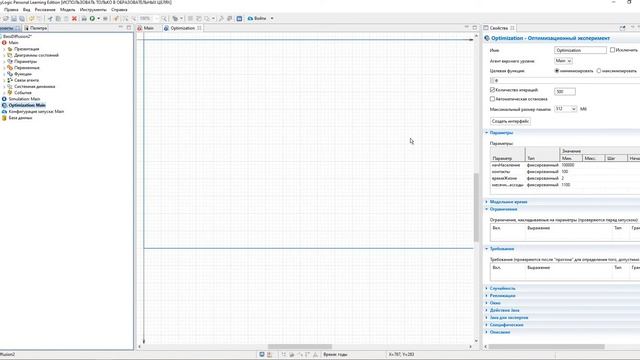Select the Main agent in project tree
Viewport: 640px width, 360px height.
pos(13,42)
